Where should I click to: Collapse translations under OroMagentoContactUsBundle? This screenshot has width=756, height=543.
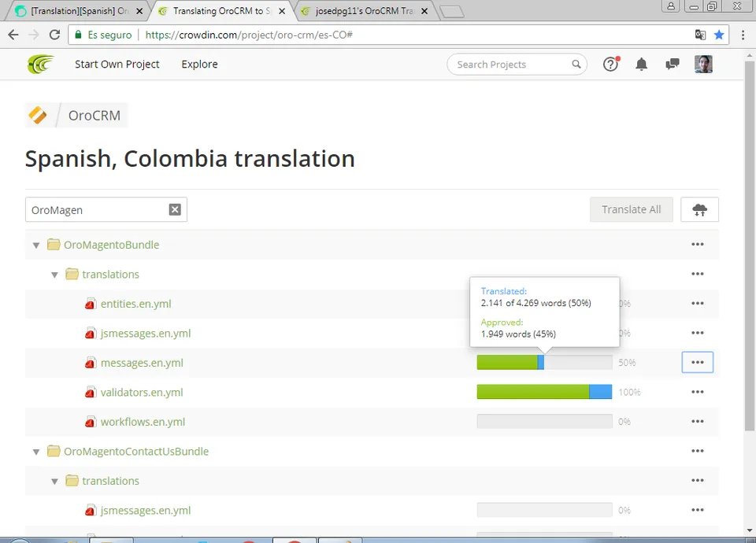point(54,482)
